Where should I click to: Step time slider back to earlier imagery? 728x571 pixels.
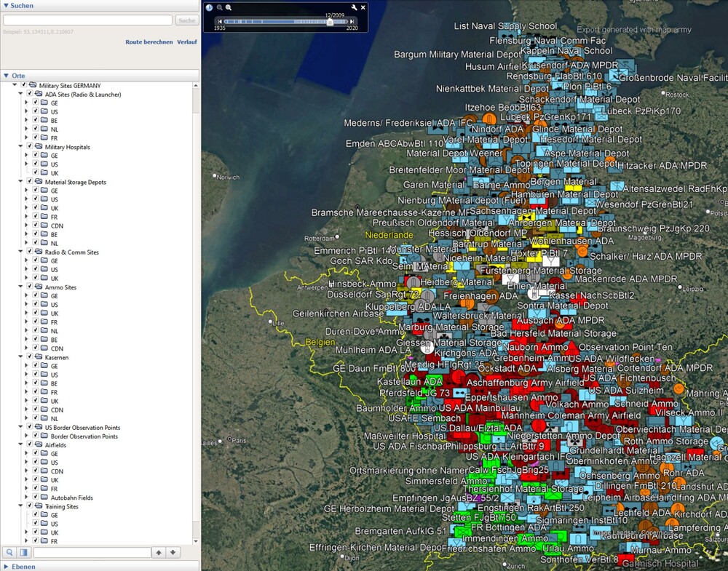pos(220,21)
